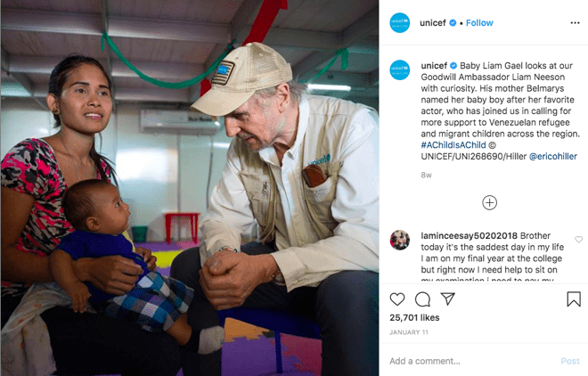
Task: View the list of 25,701 likes
Action: (x=414, y=317)
